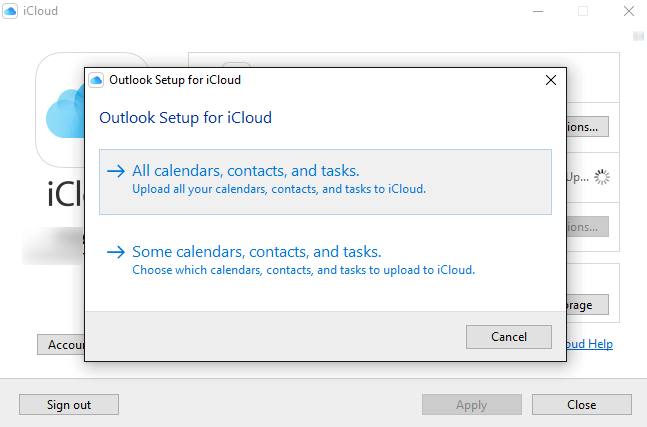Click the cloud icon in Outlook Setup title bar
647x427 pixels.
point(97,79)
